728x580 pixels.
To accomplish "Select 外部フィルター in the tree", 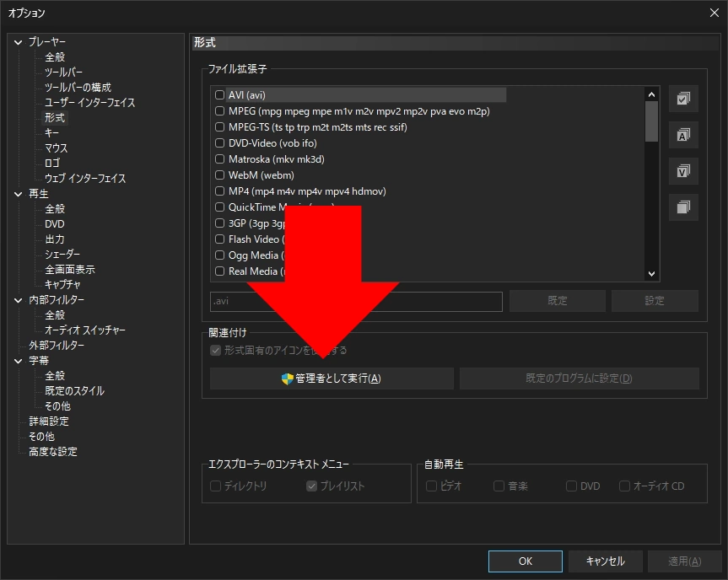I will click(x=57, y=345).
